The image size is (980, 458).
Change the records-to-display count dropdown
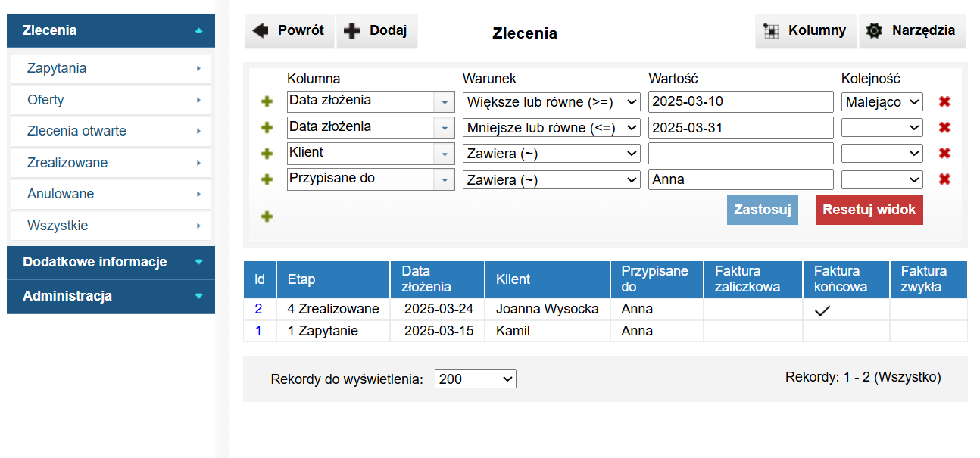click(x=475, y=379)
